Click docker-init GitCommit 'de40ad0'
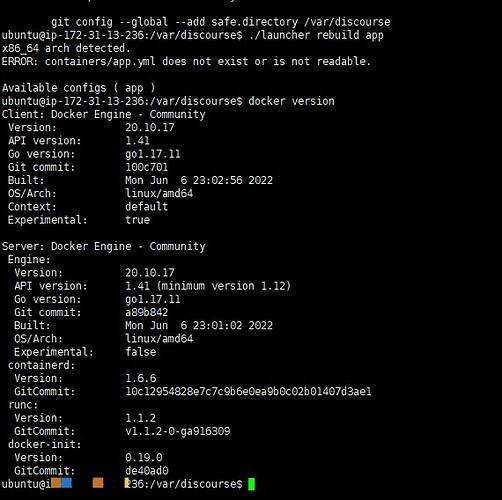This screenshot has height=500, width=502. [147, 471]
